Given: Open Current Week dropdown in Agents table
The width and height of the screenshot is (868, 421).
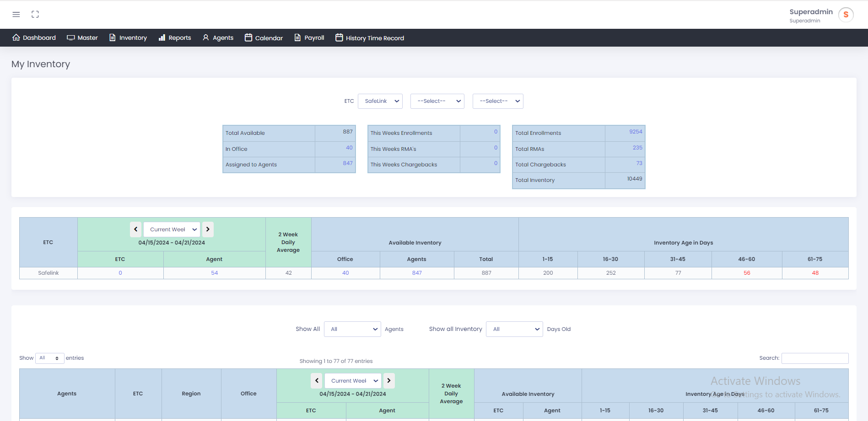Looking at the screenshot, I should coord(353,381).
